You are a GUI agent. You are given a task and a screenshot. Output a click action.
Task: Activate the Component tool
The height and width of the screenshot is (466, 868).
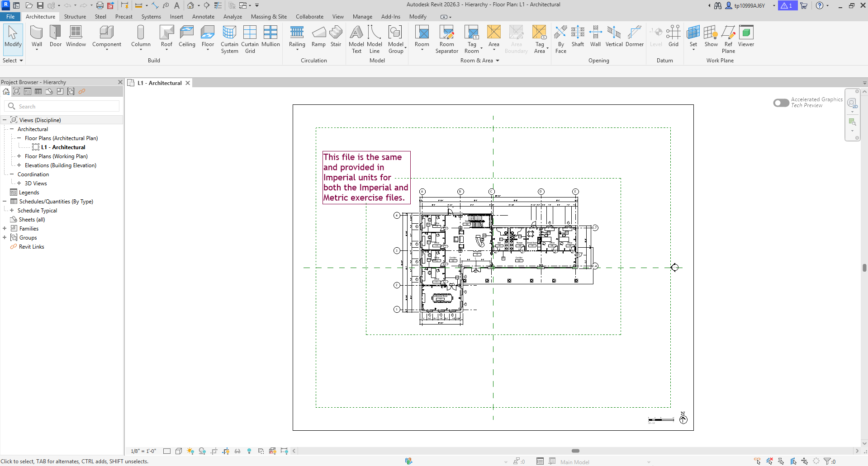[107, 37]
